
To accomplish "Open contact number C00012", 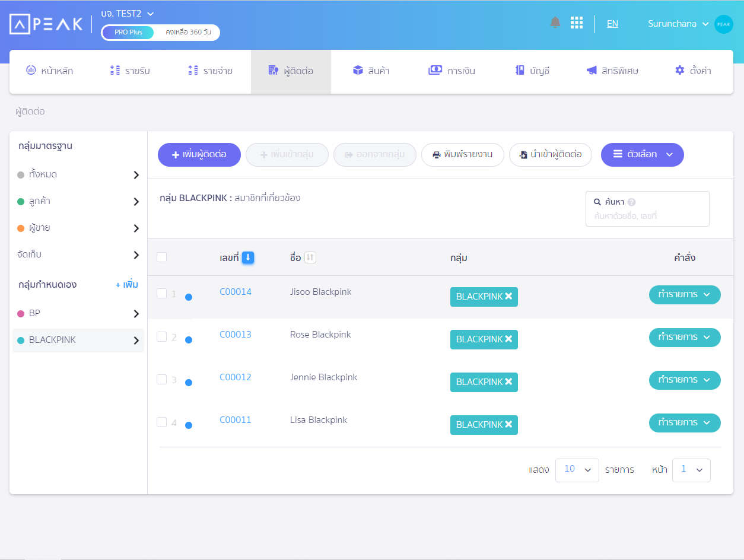I will click(x=236, y=377).
